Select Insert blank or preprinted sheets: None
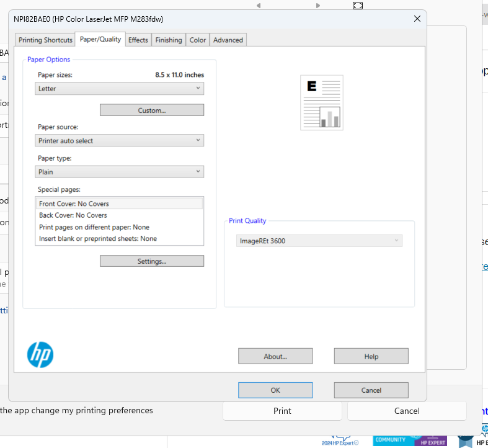The image size is (488, 448). coord(120,239)
